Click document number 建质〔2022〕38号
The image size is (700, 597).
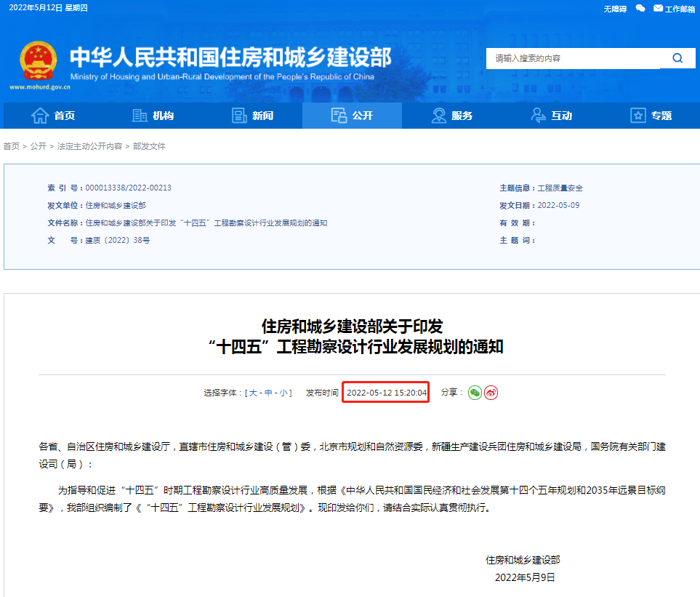[118, 240]
